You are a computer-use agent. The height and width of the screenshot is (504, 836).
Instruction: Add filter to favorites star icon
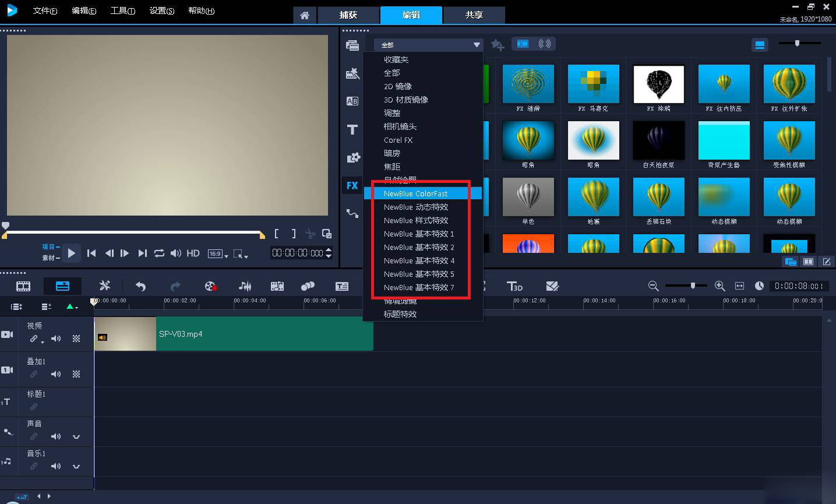click(x=497, y=44)
